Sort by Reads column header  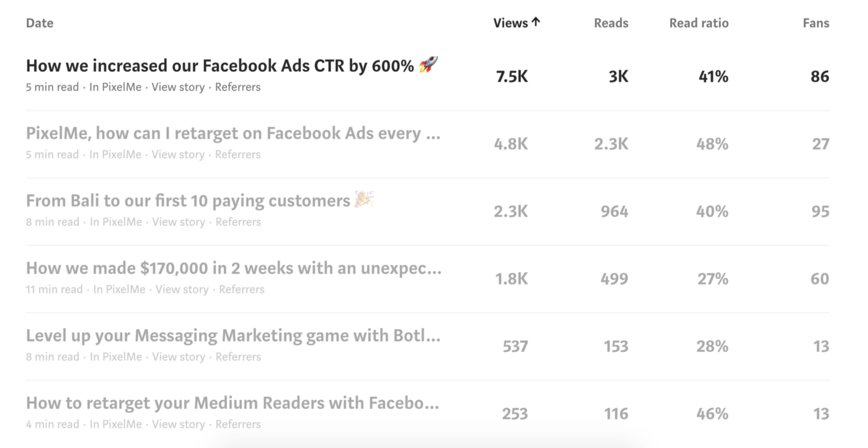pyautogui.click(x=611, y=23)
